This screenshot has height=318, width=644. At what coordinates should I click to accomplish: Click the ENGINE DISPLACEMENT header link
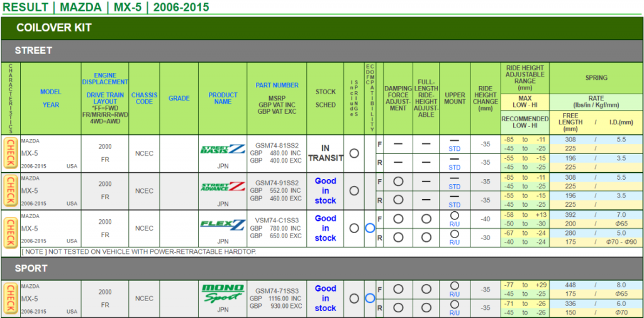pos(105,79)
